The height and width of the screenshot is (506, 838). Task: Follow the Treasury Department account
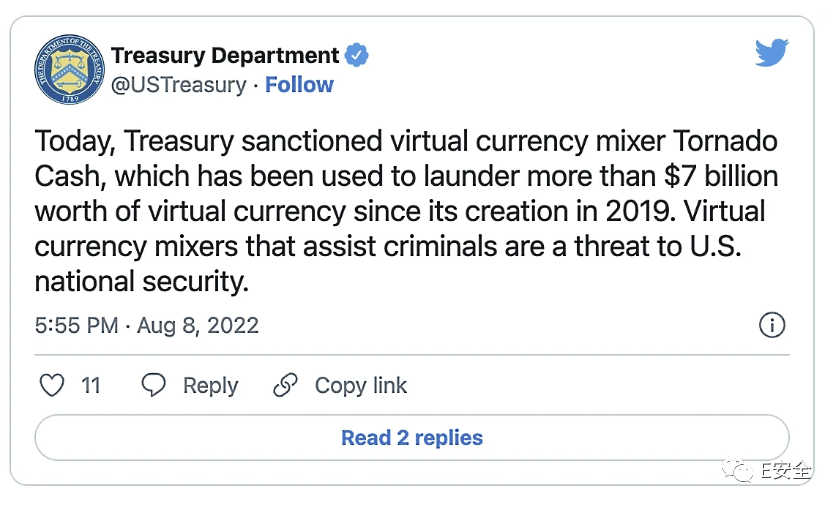(x=299, y=84)
